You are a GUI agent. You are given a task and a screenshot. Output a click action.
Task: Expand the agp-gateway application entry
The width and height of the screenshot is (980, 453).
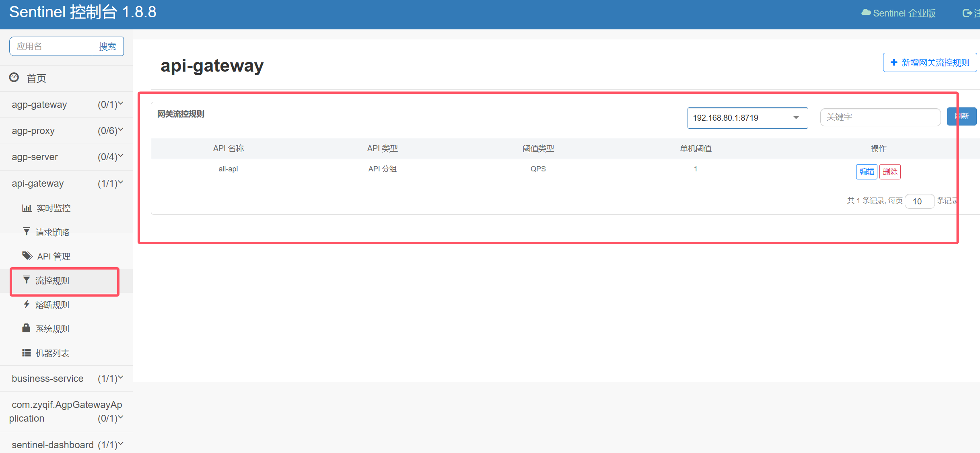tap(66, 105)
